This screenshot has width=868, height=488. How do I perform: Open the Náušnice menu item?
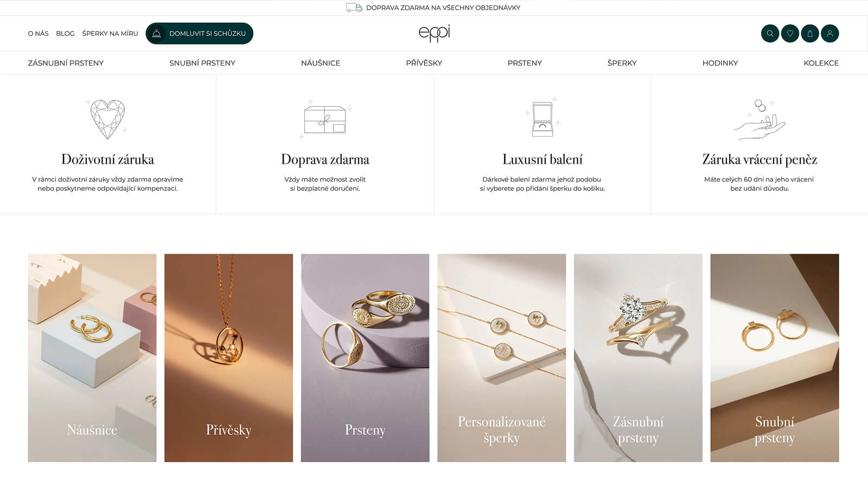coord(321,63)
